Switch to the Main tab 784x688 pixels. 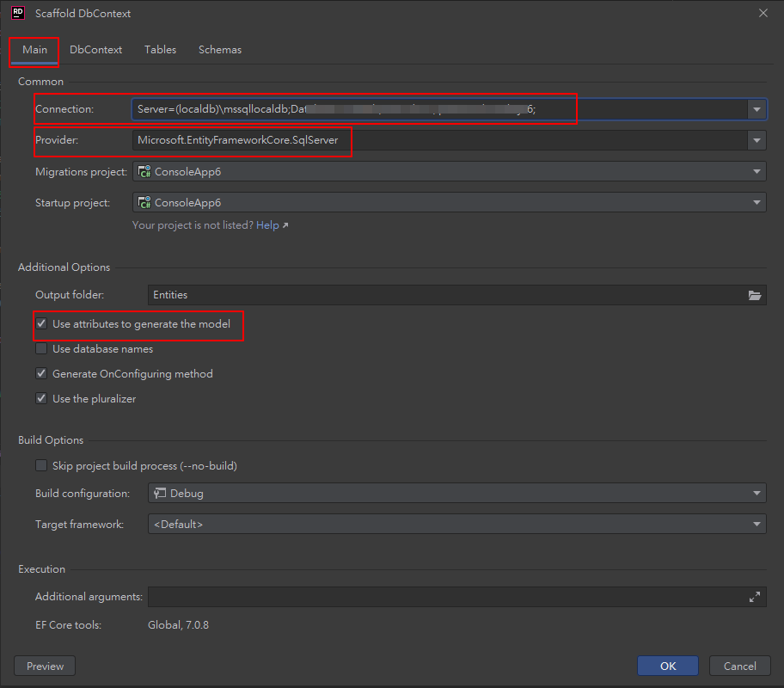34,50
